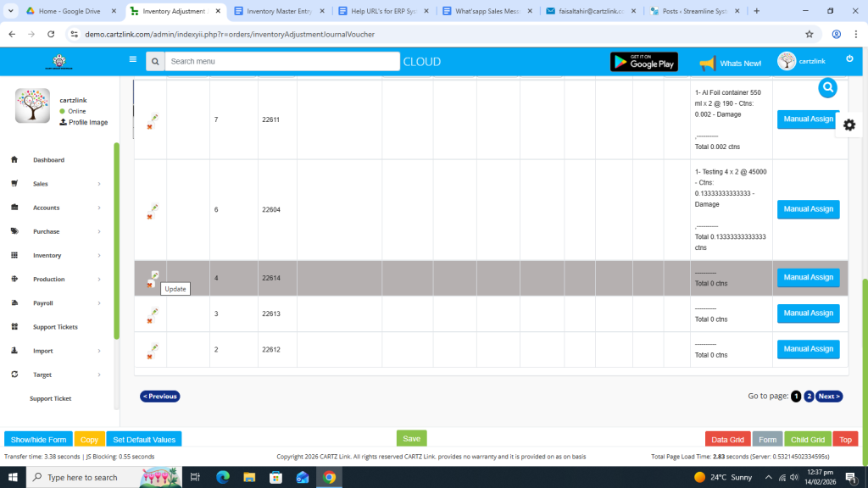Toggle form visibility with Show/hide Form
The width and height of the screenshot is (868, 488).
click(x=38, y=439)
